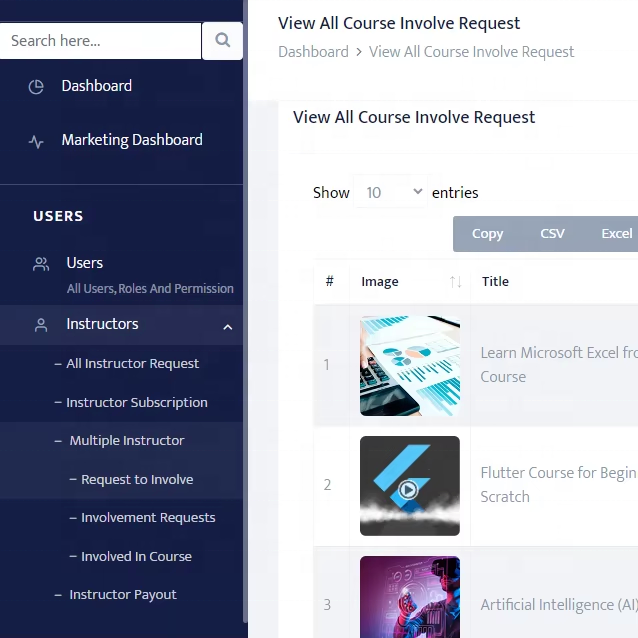Click the Search here input field
Viewport: 638px width, 638px height.
(100, 41)
